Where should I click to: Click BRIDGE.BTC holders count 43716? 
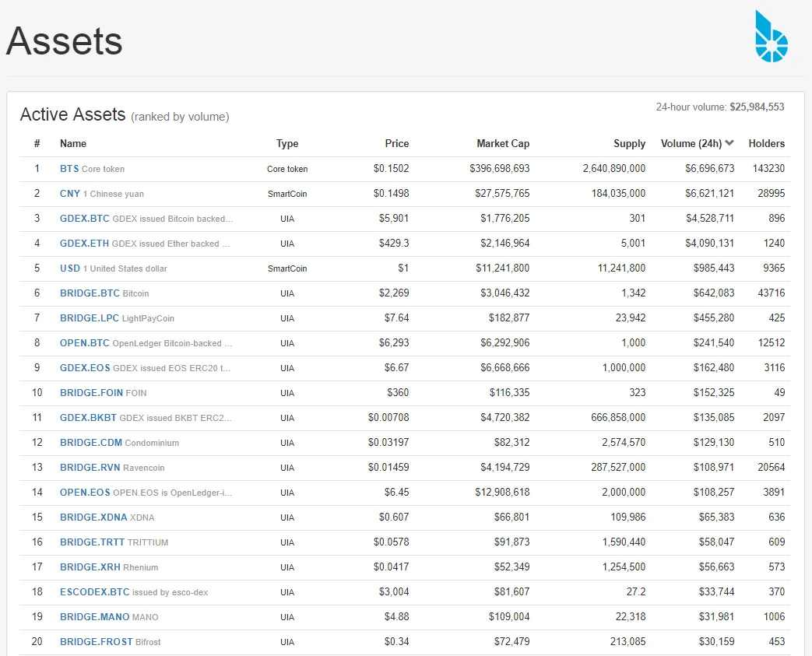pos(771,293)
